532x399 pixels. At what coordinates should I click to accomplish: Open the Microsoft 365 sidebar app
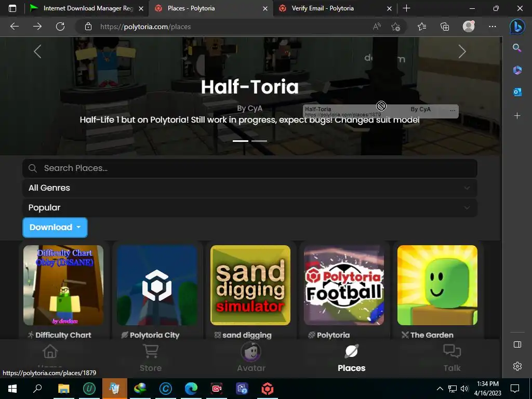(x=517, y=70)
